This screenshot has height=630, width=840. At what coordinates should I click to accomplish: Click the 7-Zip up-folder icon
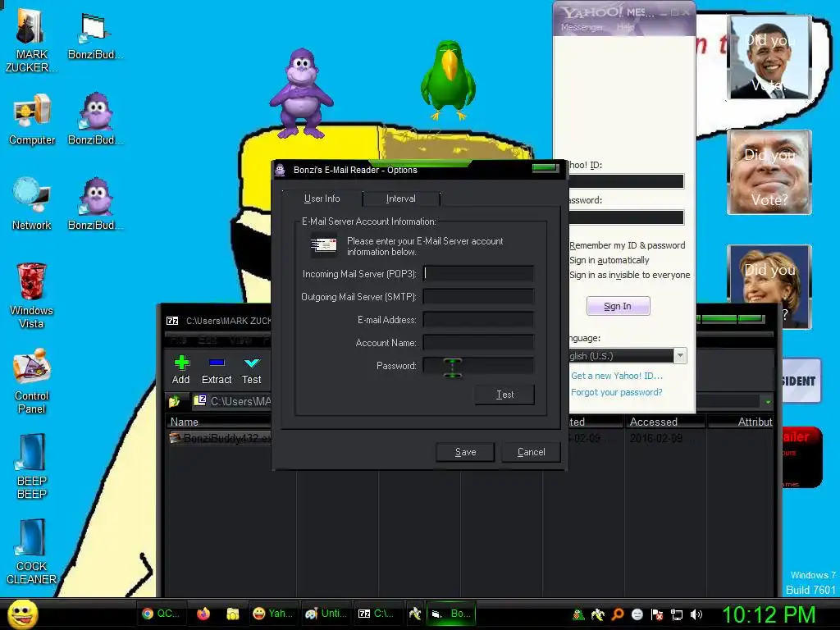click(174, 400)
